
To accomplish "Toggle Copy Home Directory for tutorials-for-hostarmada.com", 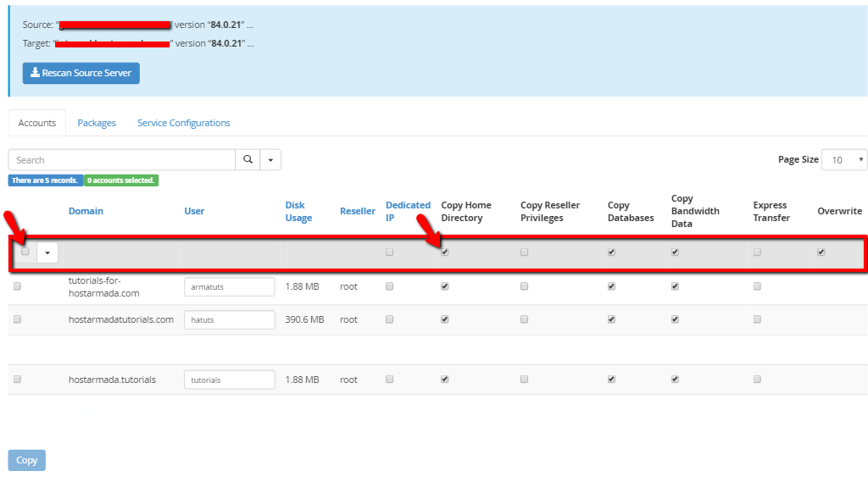I will tap(445, 286).
